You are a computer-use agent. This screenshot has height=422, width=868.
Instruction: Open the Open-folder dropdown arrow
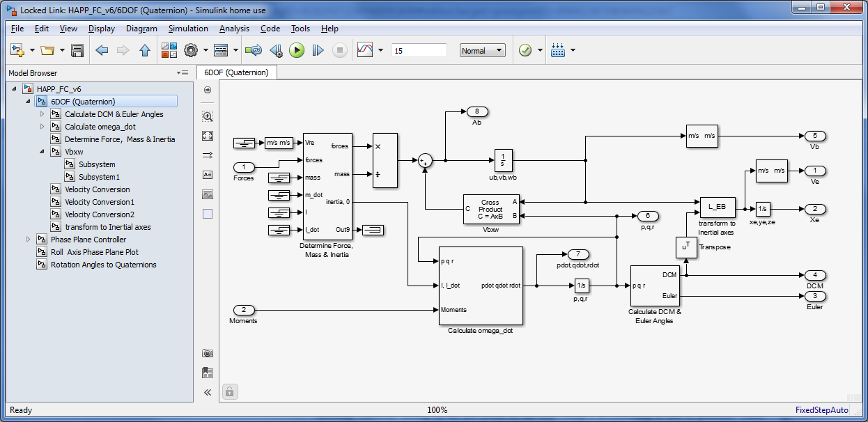(62, 50)
